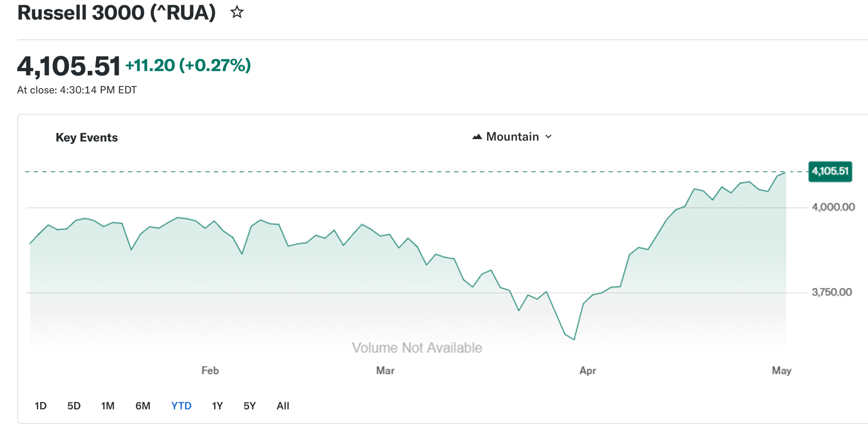This screenshot has height=425, width=868.
Task: Show the 1Y chart range
Action: coord(217,406)
